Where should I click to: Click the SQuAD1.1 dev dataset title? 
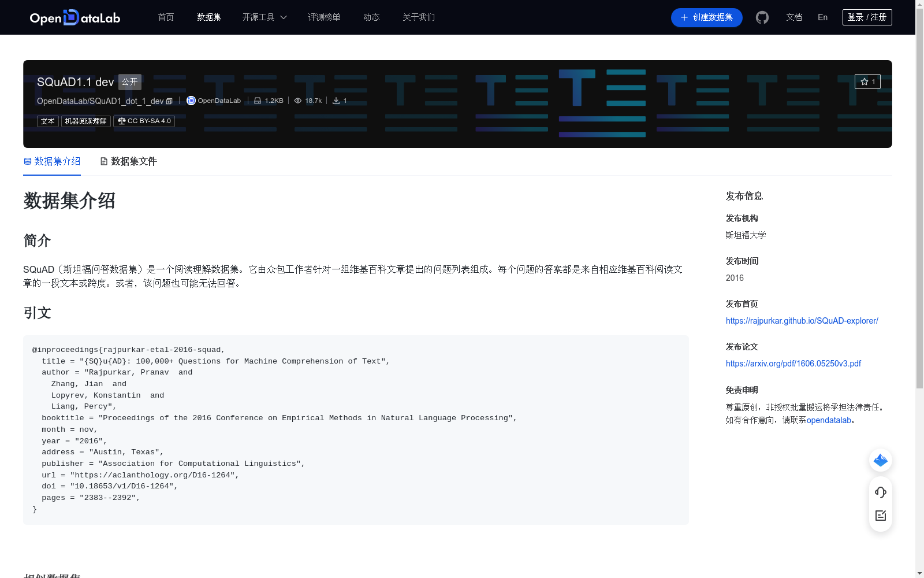tap(76, 82)
